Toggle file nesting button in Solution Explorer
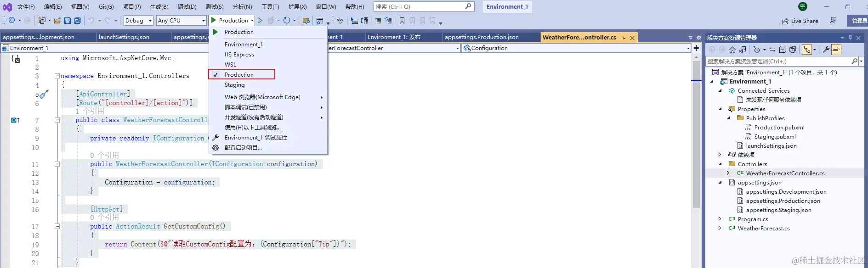 pos(807,50)
